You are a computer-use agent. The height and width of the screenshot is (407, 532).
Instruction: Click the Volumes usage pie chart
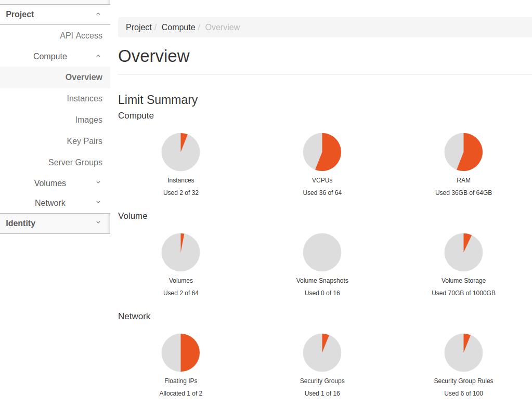tap(180, 252)
